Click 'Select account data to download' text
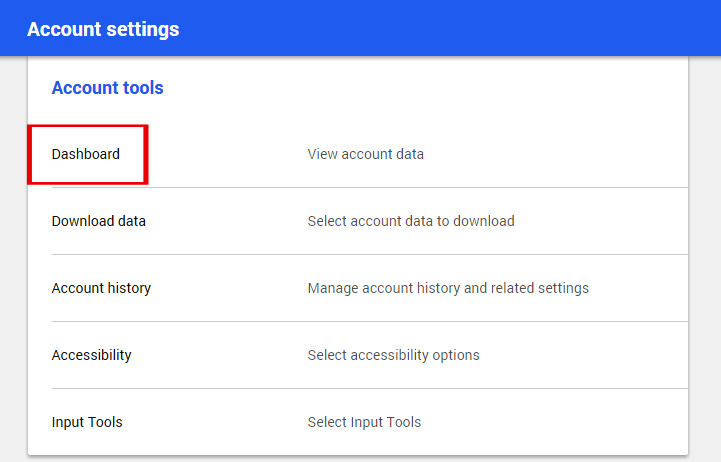This screenshot has width=721, height=462. (411, 221)
